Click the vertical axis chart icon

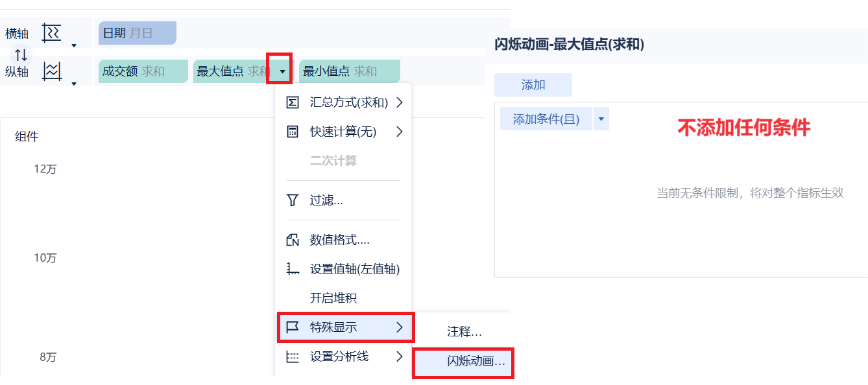(51, 71)
